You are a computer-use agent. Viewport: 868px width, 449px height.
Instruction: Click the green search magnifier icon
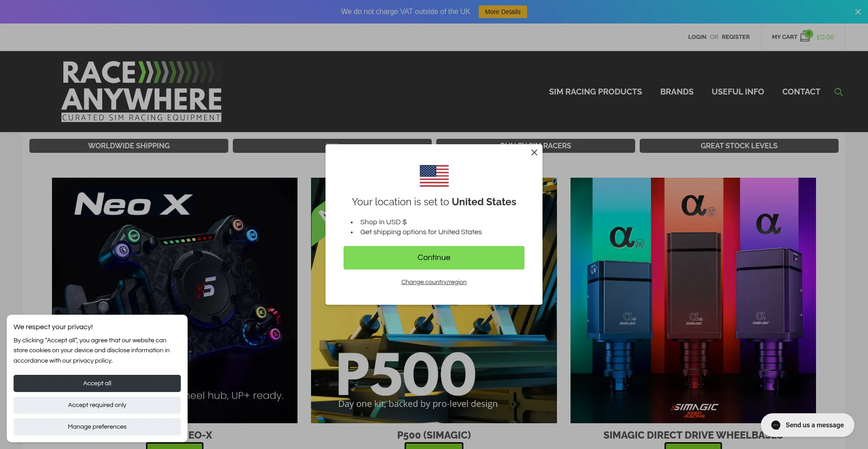point(839,92)
